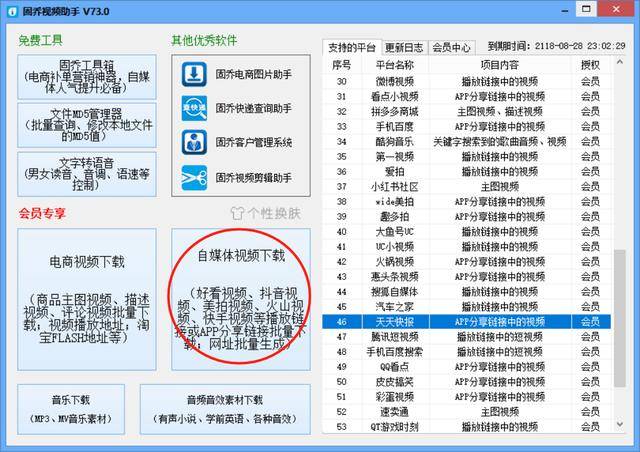Close the 固乔视频助手 window
The height and width of the screenshot is (452, 640).
616,9
